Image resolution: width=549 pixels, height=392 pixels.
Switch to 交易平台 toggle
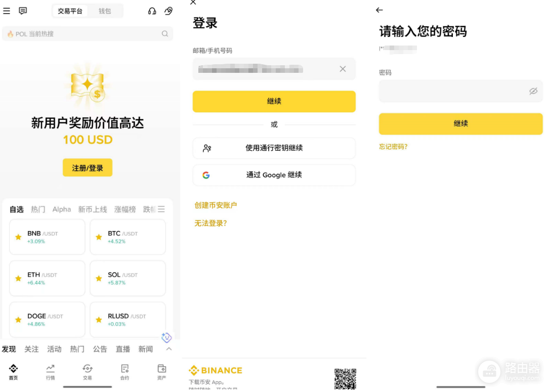70,11
